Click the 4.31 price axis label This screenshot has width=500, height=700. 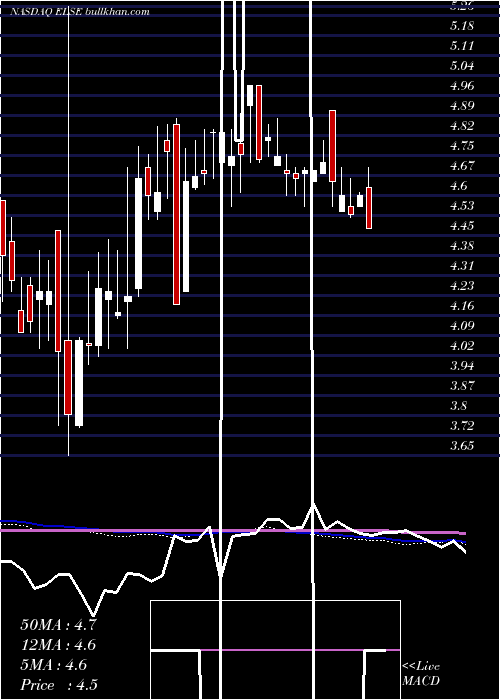(x=462, y=266)
